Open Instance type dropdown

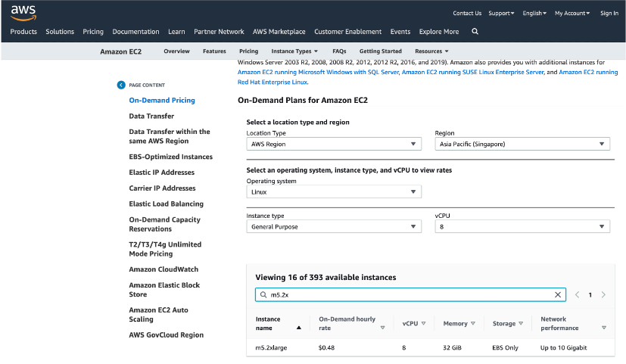pyautogui.click(x=334, y=227)
